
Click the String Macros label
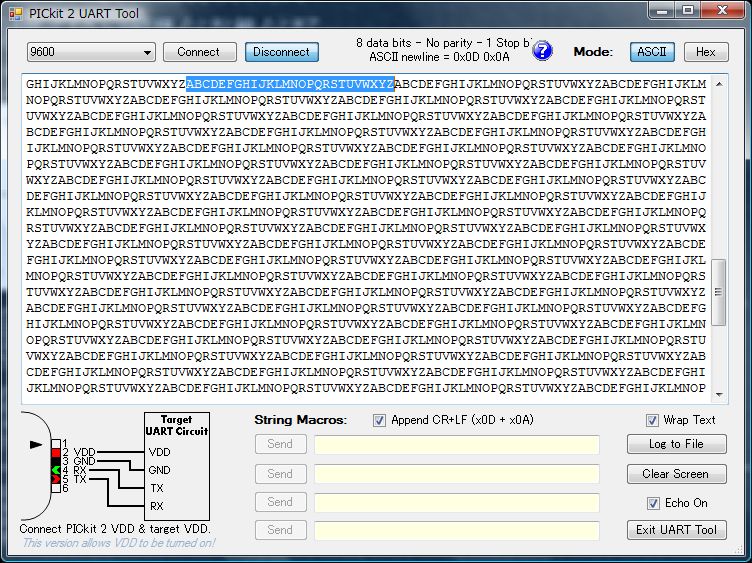pos(301,420)
